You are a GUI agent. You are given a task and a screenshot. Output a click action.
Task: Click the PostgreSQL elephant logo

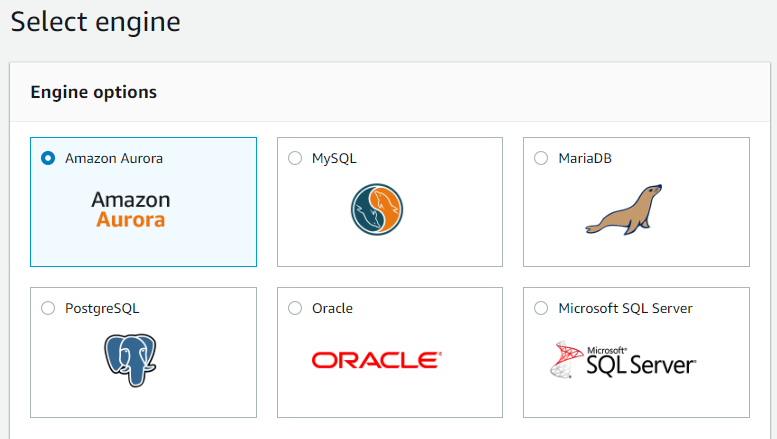click(x=131, y=360)
